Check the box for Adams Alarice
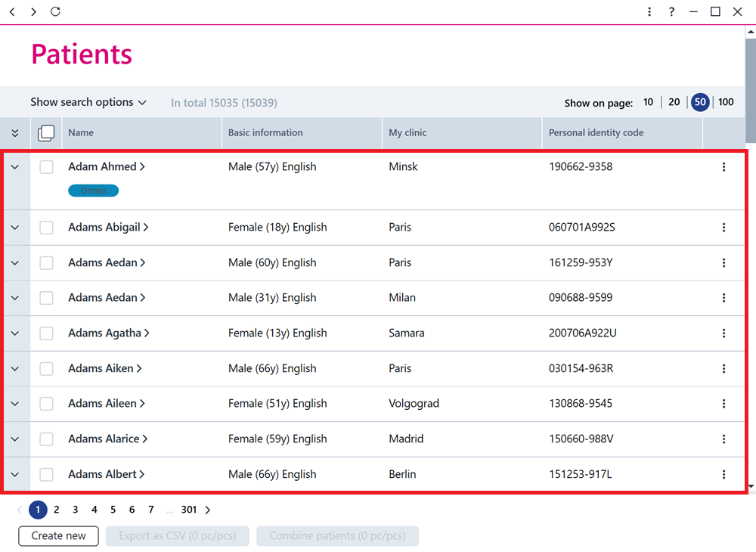The width and height of the screenshot is (756, 552). tap(46, 439)
